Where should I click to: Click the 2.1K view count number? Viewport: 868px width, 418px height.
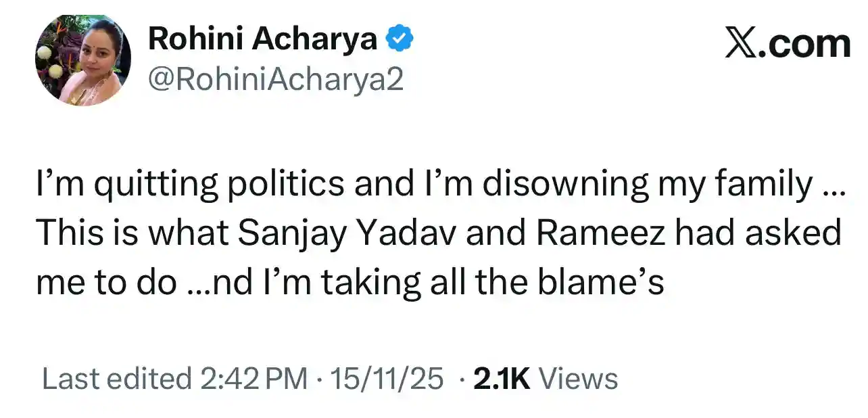coord(502,379)
